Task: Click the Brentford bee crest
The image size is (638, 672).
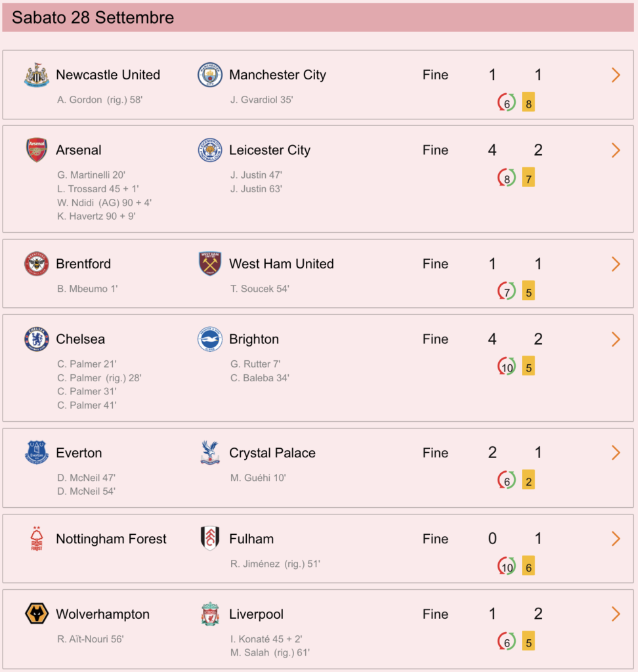Action: tap(37, 264)
